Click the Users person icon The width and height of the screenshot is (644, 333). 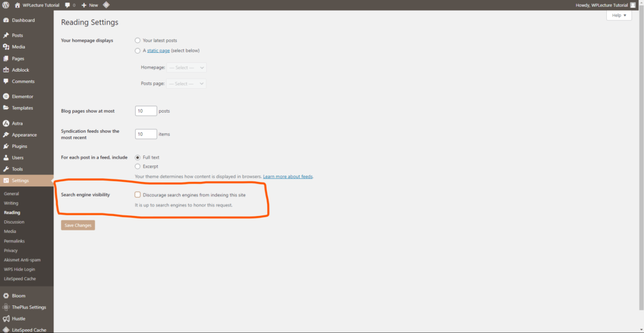pyautogui.click(x=6, y=157)
